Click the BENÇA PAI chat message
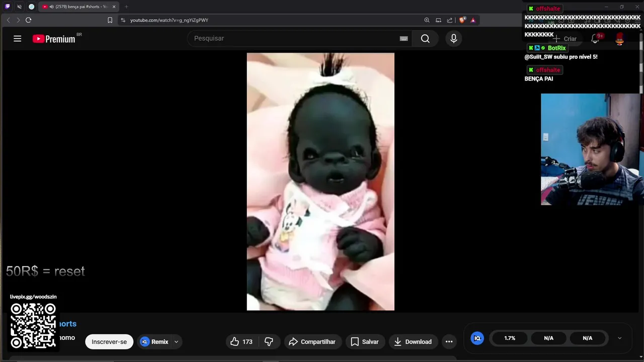 click(x=538, y=79)
